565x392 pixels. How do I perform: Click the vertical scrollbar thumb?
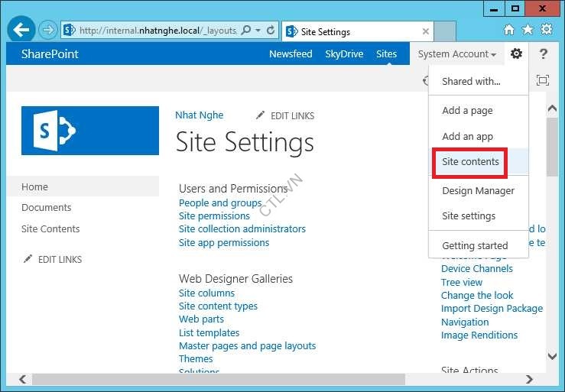tap(552, 147)
